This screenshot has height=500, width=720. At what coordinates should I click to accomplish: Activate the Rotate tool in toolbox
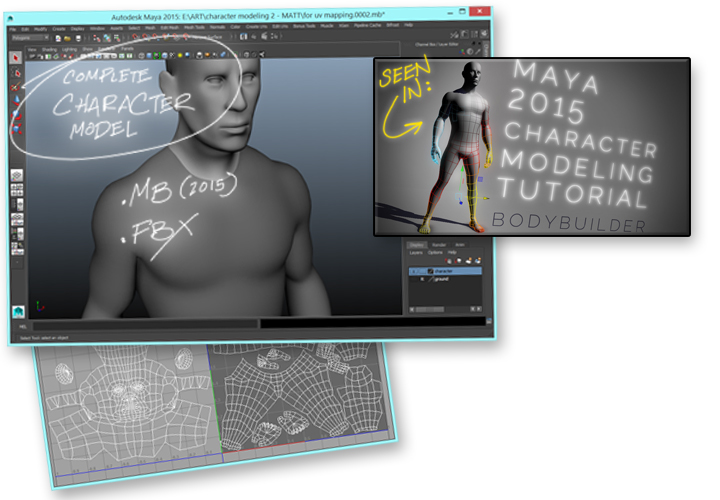(16, 115)
